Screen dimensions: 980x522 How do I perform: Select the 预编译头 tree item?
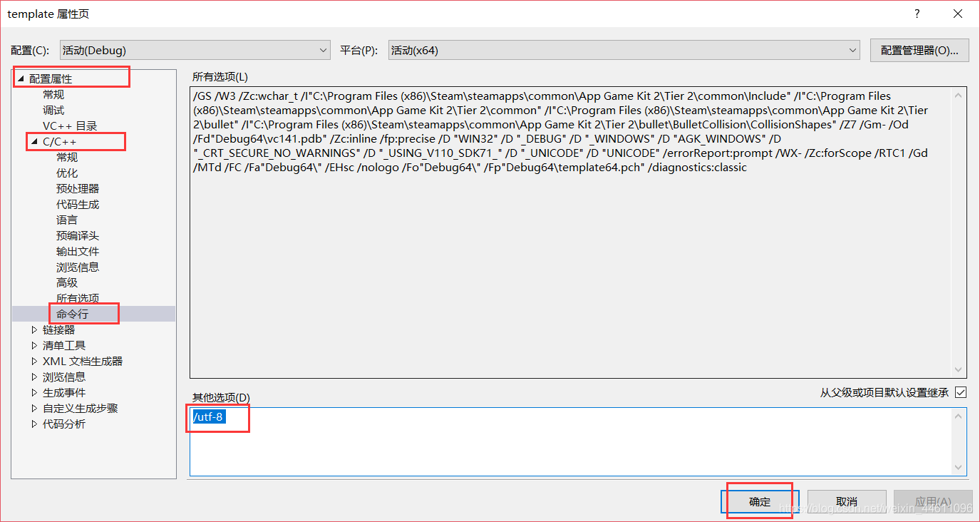pyautogui.click(x=78, y=236)
